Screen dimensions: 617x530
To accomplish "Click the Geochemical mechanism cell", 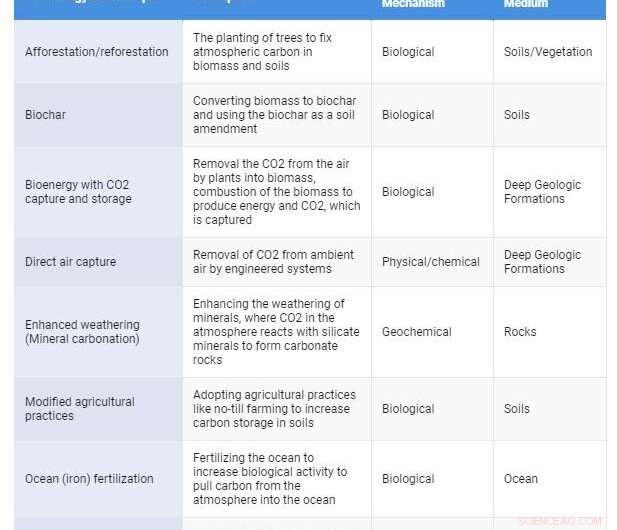I will pos(417,332).
